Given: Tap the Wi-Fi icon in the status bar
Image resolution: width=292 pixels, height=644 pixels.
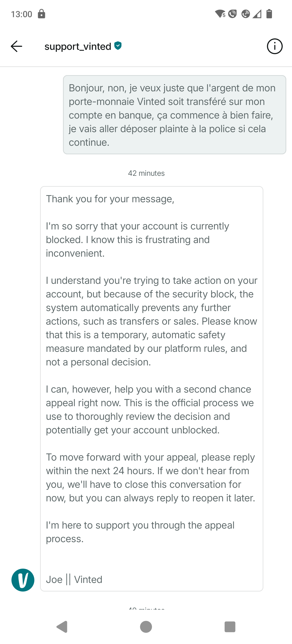Looking at the screenshot, I should 220,14.
